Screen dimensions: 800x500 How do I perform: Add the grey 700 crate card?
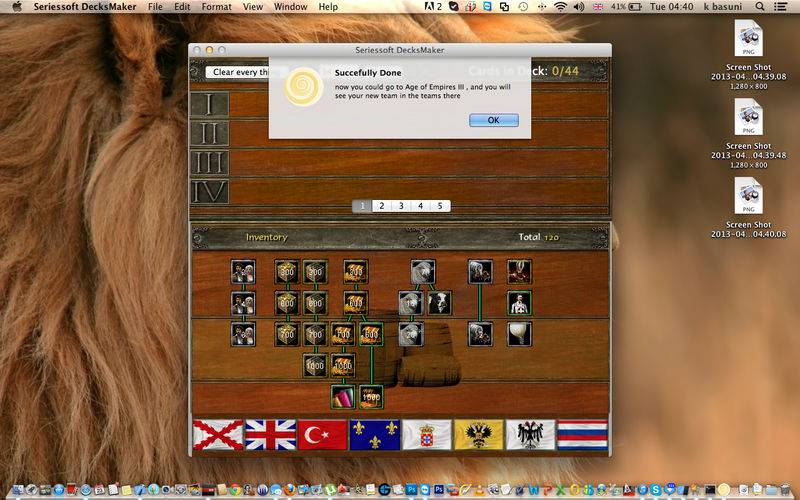pos(315,334)
